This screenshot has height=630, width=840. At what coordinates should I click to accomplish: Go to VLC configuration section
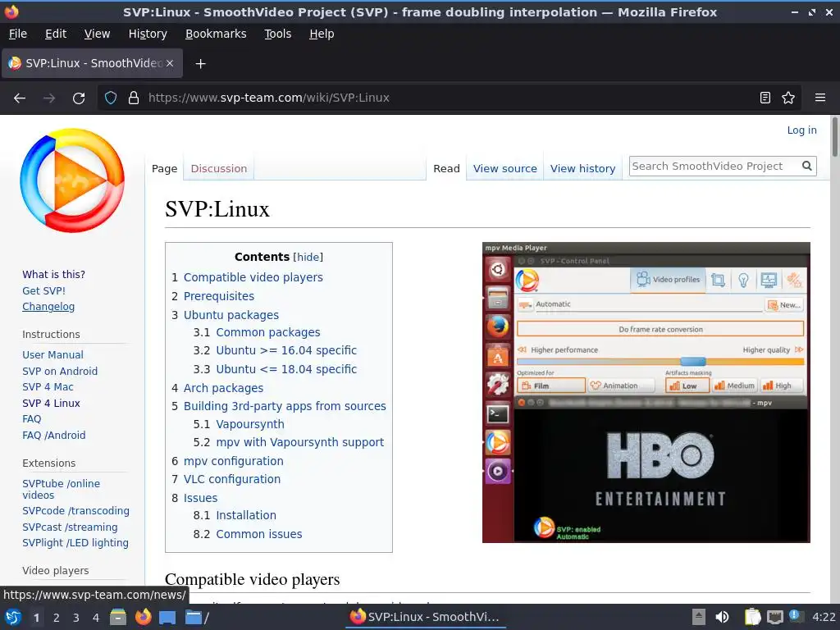pos(232,479)
